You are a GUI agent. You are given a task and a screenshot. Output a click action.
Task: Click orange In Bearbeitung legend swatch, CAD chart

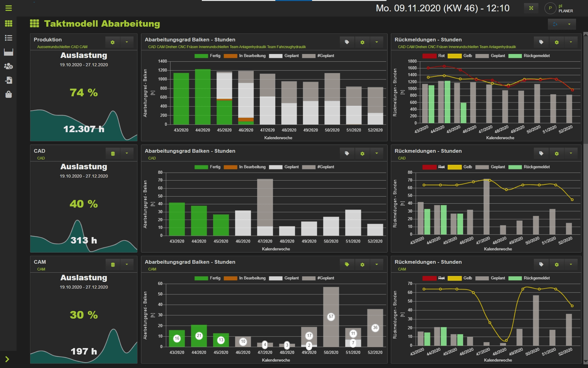[x=230, y=167]
